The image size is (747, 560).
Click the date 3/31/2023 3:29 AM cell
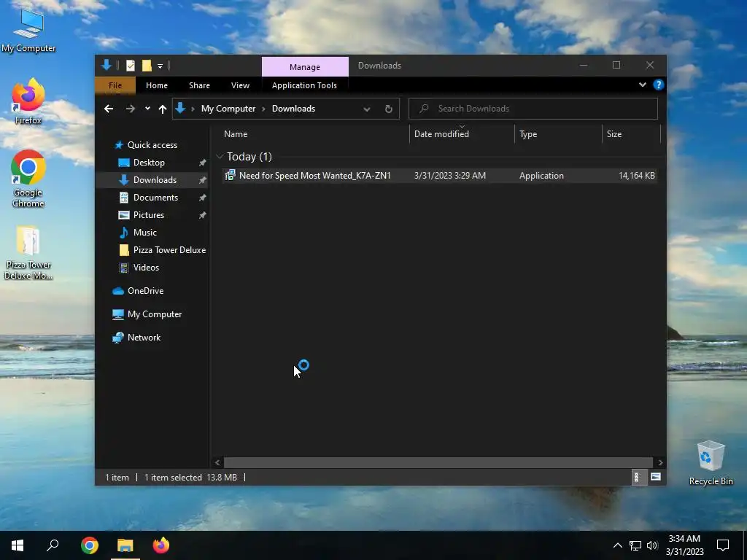tap(449, 175)
